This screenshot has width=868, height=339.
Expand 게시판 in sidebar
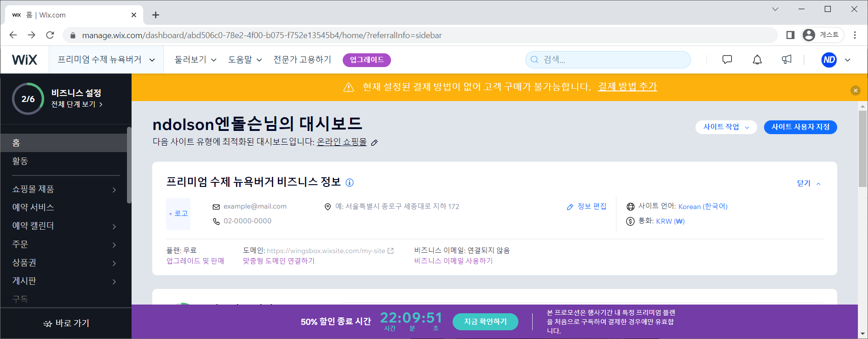pos(114,282)
